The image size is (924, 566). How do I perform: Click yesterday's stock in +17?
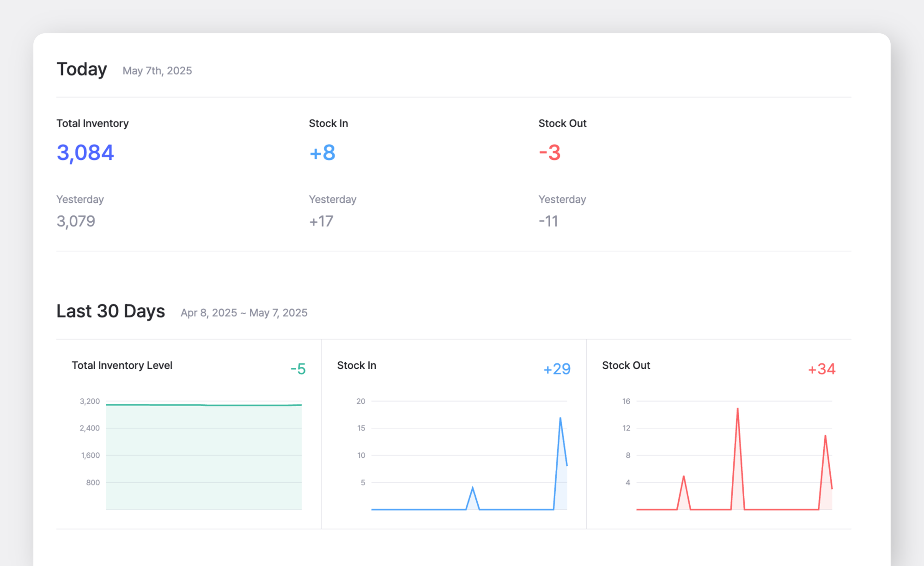[321, 221]
